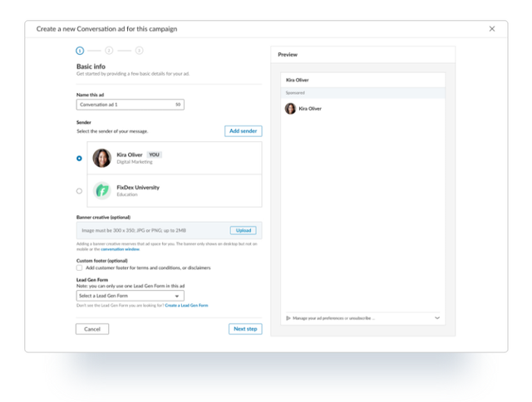
Task: Select Kira Oliver as sender
Action: [79, 158]
